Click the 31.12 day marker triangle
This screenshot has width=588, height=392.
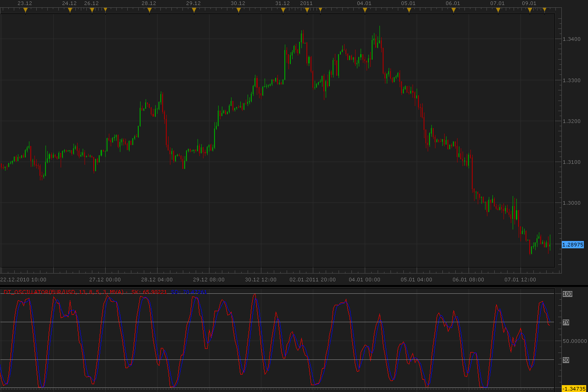click(x=283, y=10)
